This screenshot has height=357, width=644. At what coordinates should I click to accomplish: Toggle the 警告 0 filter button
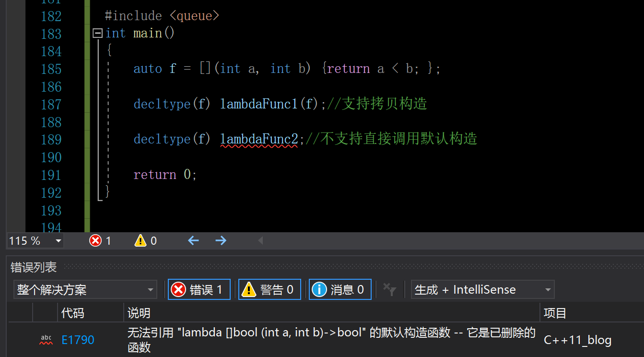click(269, 290)
